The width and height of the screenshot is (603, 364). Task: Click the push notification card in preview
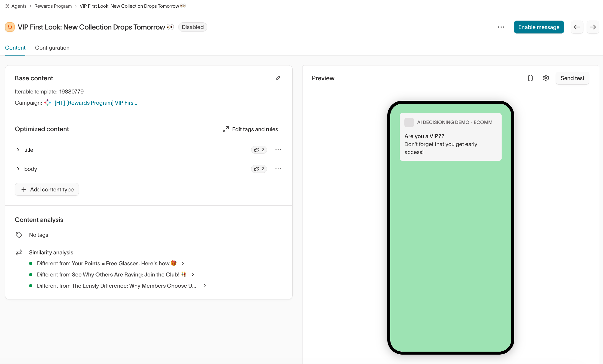click(x=451, y=137)
